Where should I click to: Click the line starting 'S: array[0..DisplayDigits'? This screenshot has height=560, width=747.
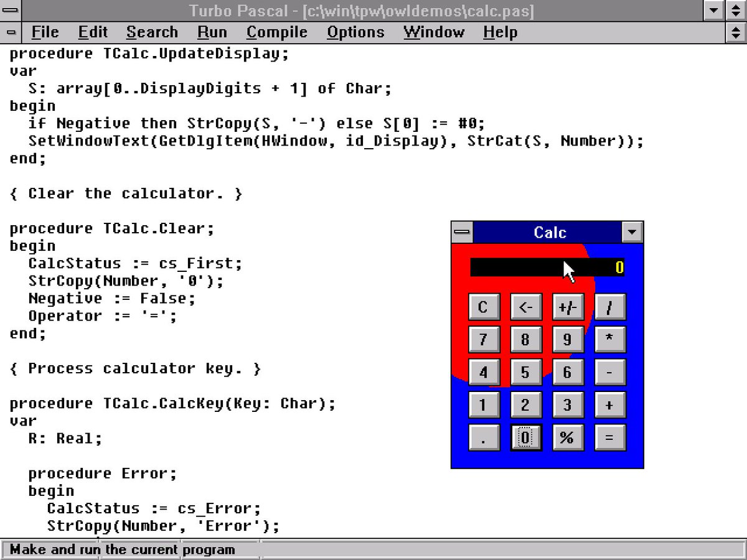210,88
